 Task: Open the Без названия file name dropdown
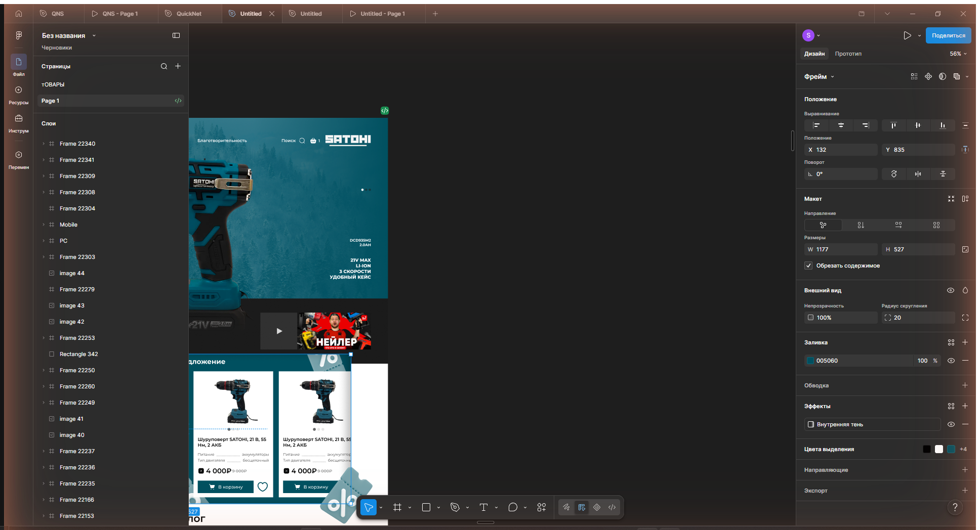tap(69, 35)
